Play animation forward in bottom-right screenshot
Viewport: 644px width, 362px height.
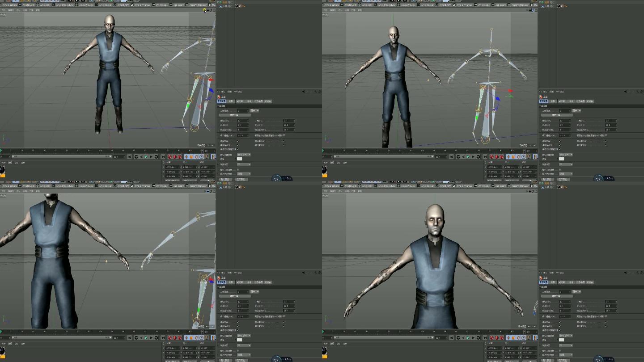[x=468, y=338]
